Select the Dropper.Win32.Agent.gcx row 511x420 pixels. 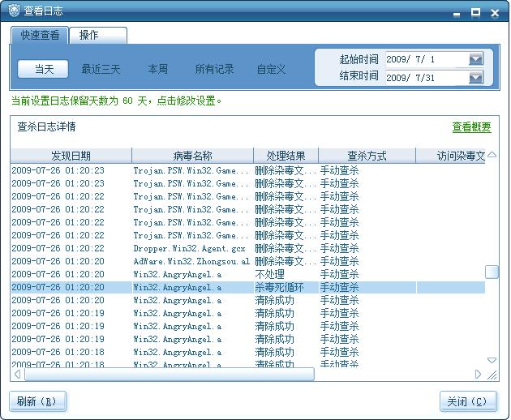pos(248,248)
